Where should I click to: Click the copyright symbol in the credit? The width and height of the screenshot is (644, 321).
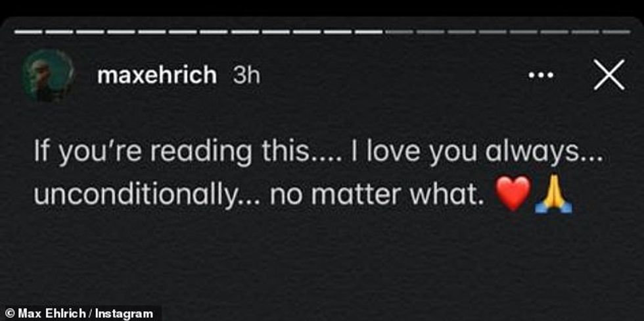tap(9, 314)
